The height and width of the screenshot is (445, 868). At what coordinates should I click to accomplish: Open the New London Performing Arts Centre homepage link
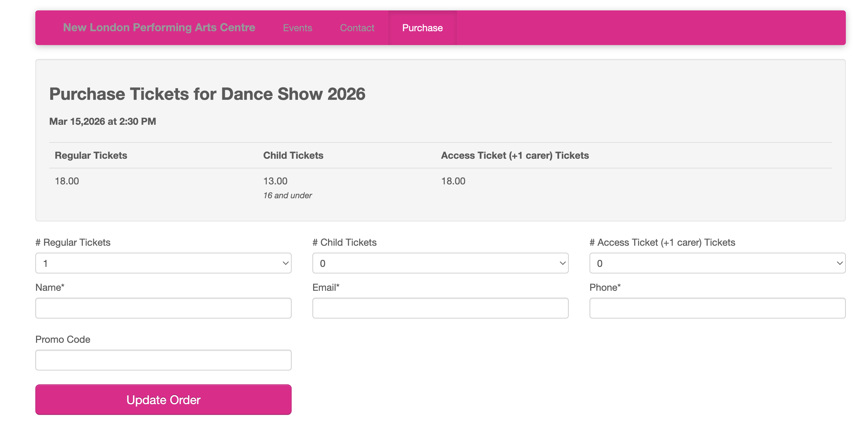pos(159,28)
